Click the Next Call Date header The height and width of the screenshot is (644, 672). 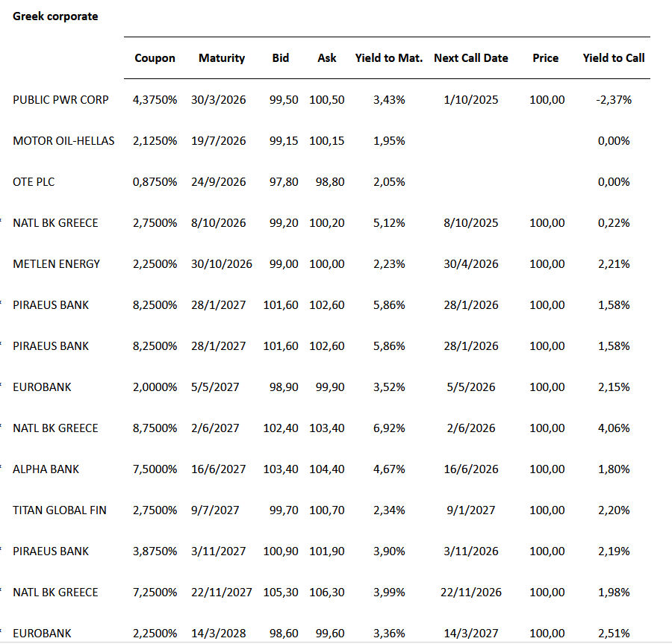[x=471, y=58]
